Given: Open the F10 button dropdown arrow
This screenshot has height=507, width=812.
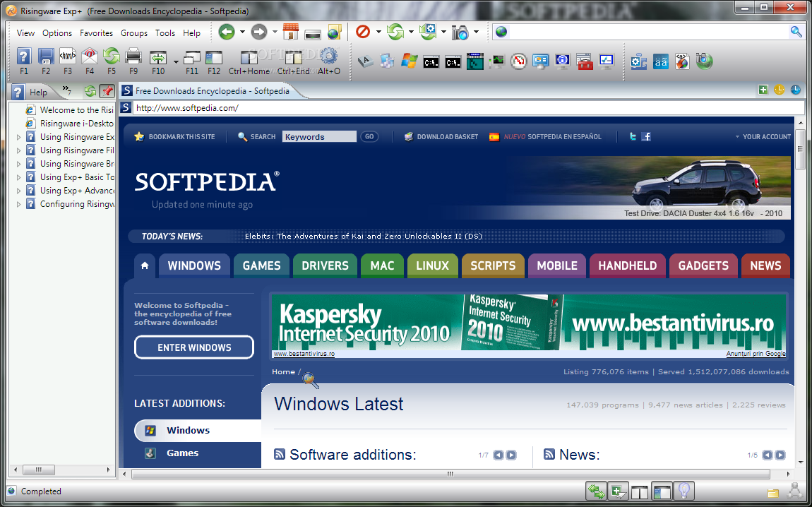Looking at the screenshot, I should pos(176,61).
